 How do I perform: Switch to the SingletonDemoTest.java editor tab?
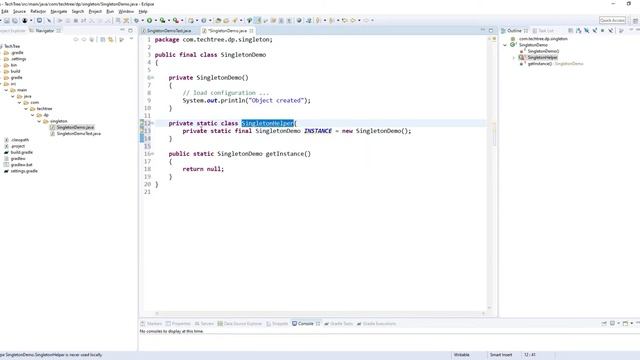(x=168, y=31)
